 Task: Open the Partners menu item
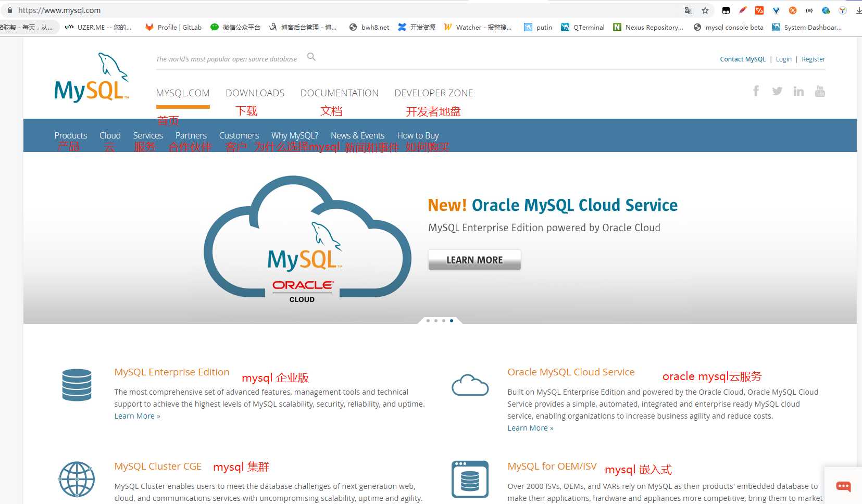191,135
